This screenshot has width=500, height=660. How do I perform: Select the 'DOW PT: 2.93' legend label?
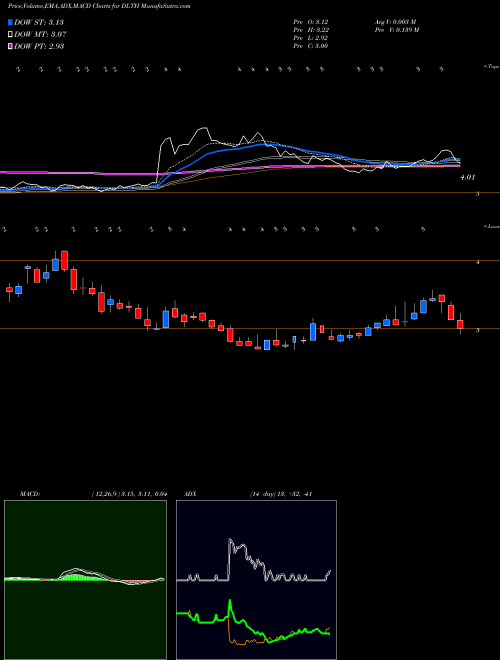pyautogui.click(x=39, y=46)
